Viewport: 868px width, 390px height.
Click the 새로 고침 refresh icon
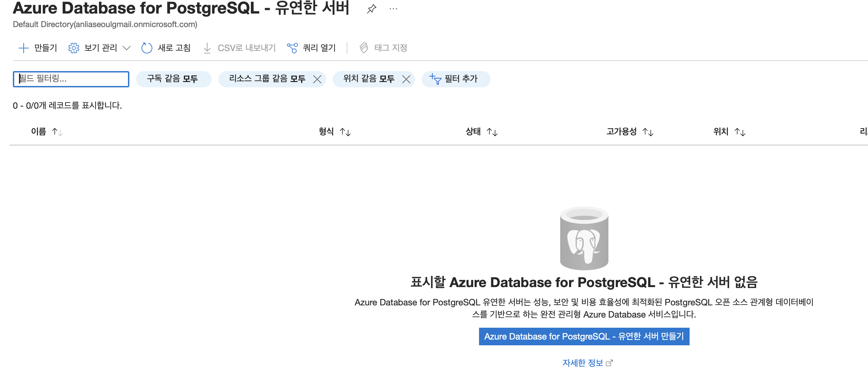click(x=147, y=48)
